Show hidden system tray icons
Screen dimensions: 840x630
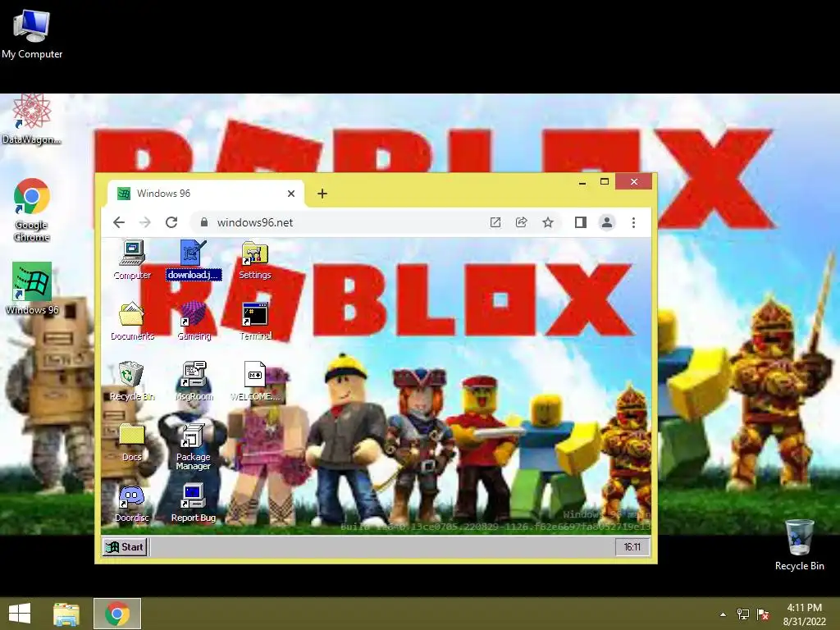tap(724, 614)
